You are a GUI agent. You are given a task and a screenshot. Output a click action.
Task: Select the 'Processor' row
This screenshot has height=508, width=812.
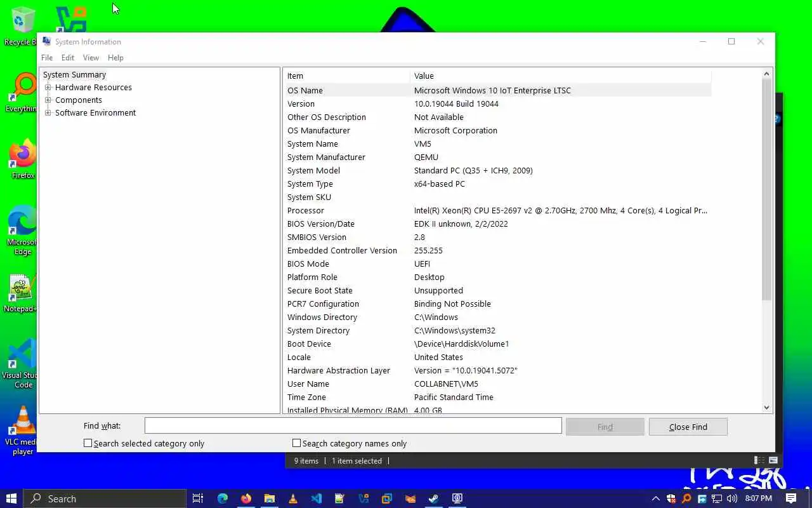click(497, 210)
